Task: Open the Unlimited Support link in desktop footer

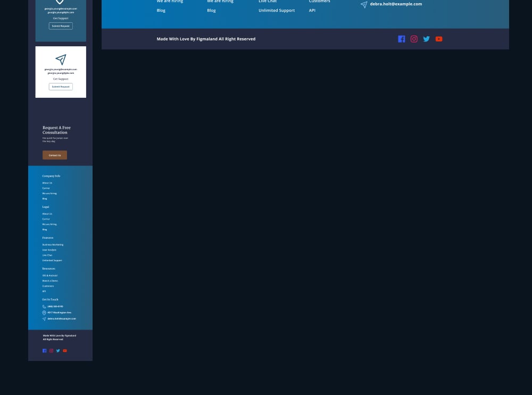Action: (x=277, y=11)
